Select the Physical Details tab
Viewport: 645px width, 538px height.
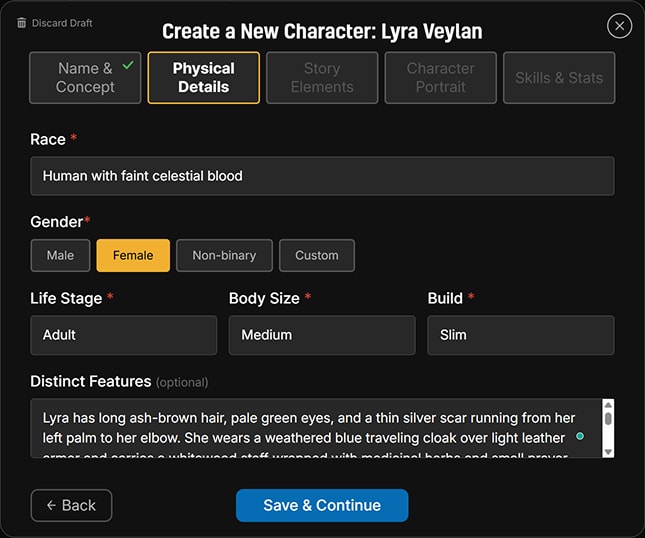click(x=204, y=77)
